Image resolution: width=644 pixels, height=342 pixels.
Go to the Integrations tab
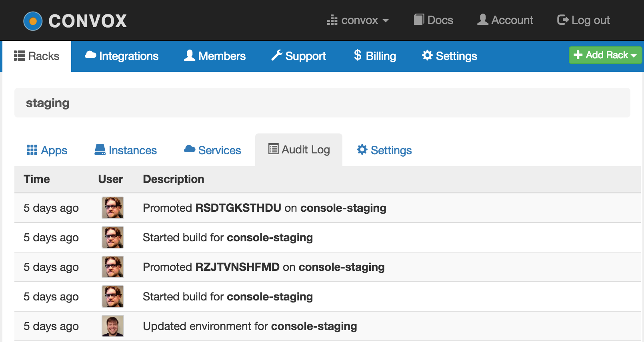(x=122, y=56)
